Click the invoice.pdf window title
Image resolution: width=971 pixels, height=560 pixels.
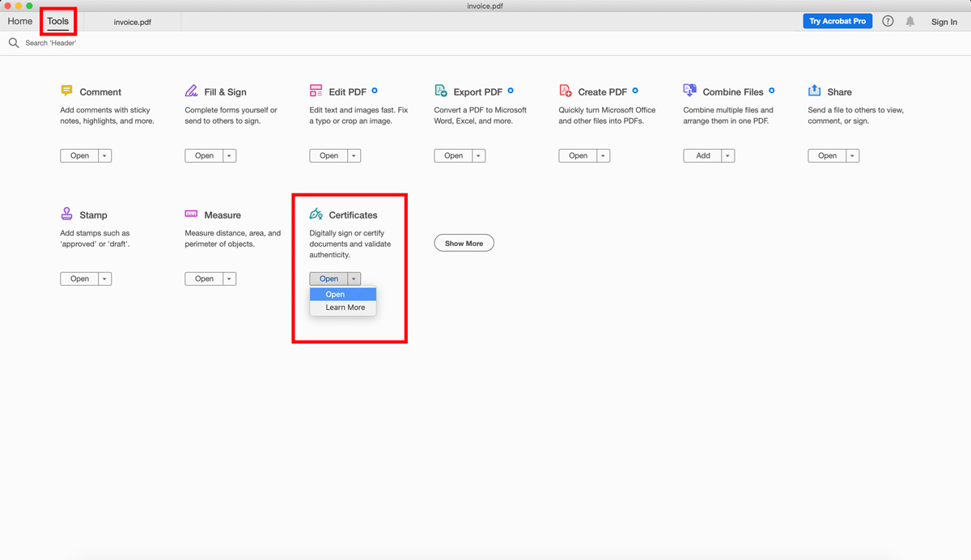pyautogui.click(x=485, y=6)
